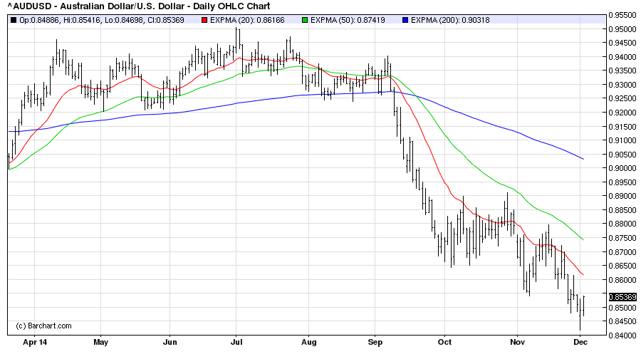Select the 'Hi:0.85416' high value text

point(82,20)
